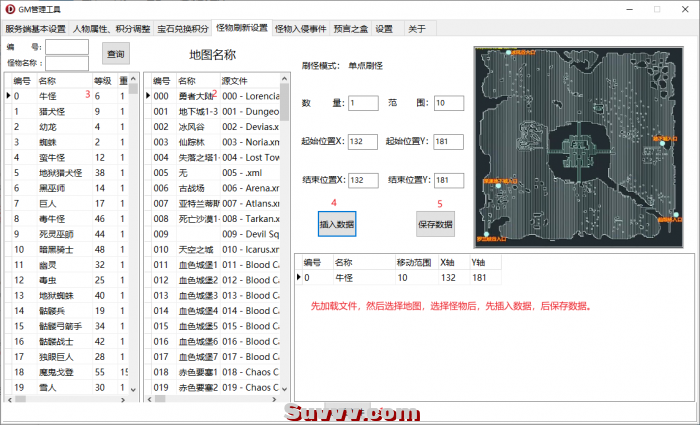Select monster row 幽灵
Screen dimensions: 700x425
pos(67,265)
